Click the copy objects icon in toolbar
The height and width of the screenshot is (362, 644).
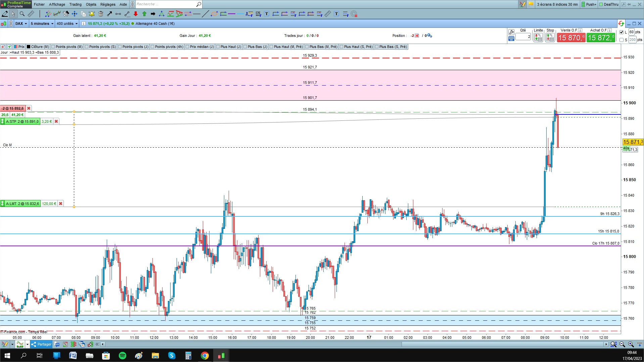tap(83, 14)
